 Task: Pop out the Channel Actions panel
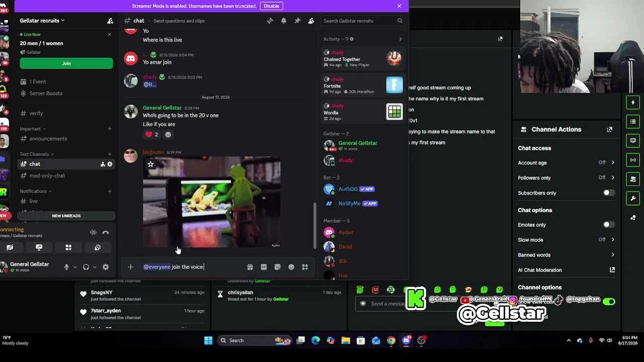(x=610, y=129)
